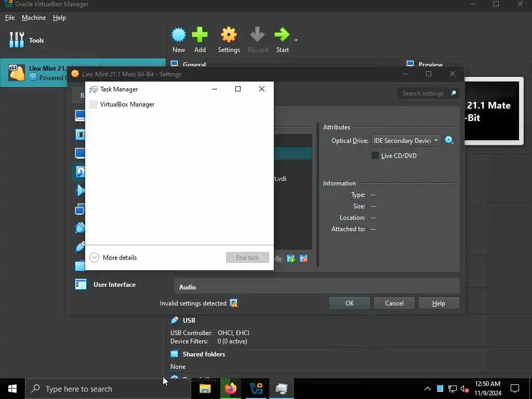532x399 pixels.
Task: Open USB settings via the sidebar plug icon
Action: pyautogui.click(x=80, y=247)
